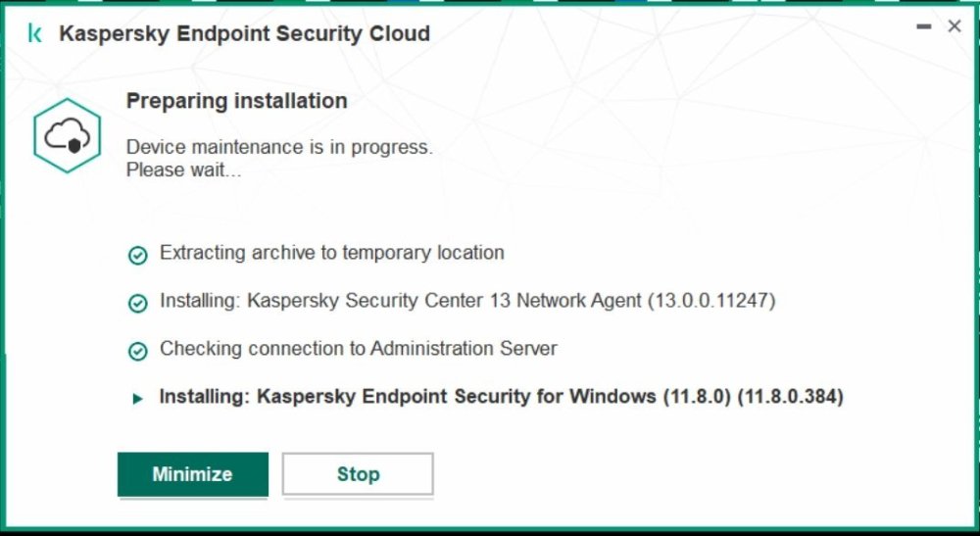
Task: Close the installer with the X icon
Action: point(954,27)
